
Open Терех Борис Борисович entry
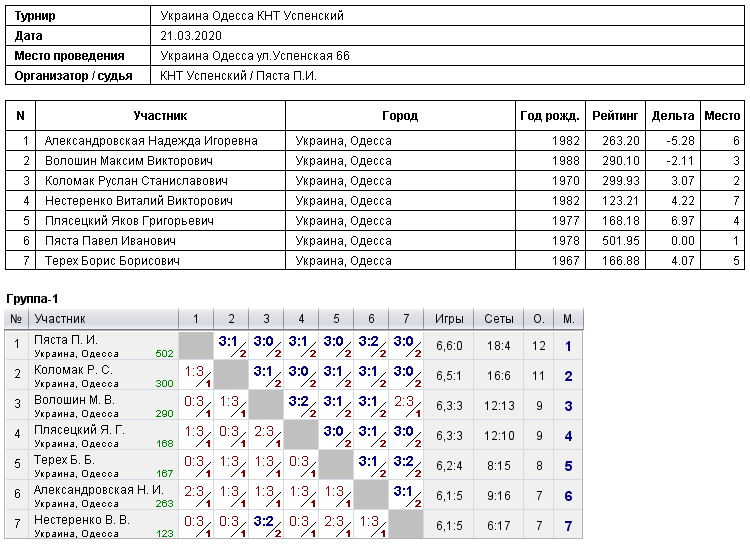[x=112, y=261]
